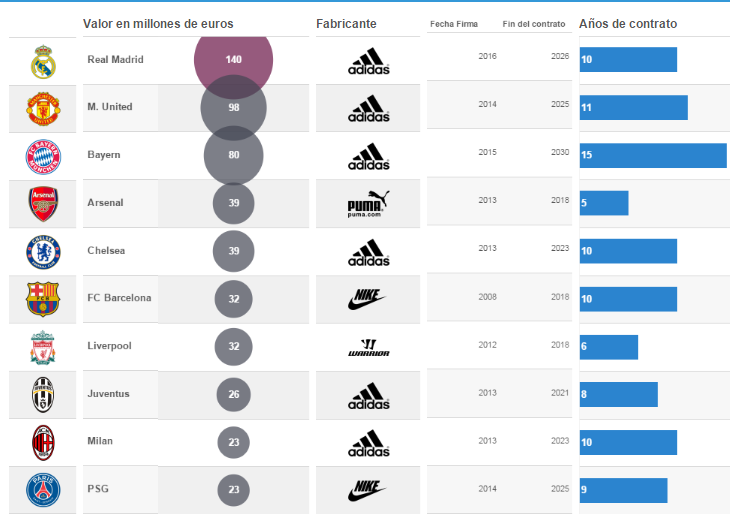Screen dimensions: 730x516
Task: Click the Nike logo in FC Barcelona row
Action: [x=368, y=298]
